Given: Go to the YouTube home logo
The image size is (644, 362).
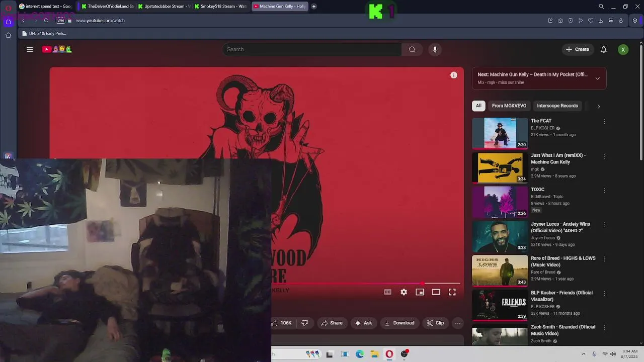Looking at the screenshot, I should [57, 49].
